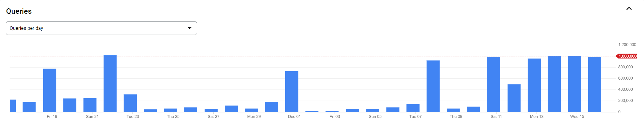The height and width of the screenshot is (125, 644).
Task: Click the Sat 11 bar
Action: coord(494,84)
